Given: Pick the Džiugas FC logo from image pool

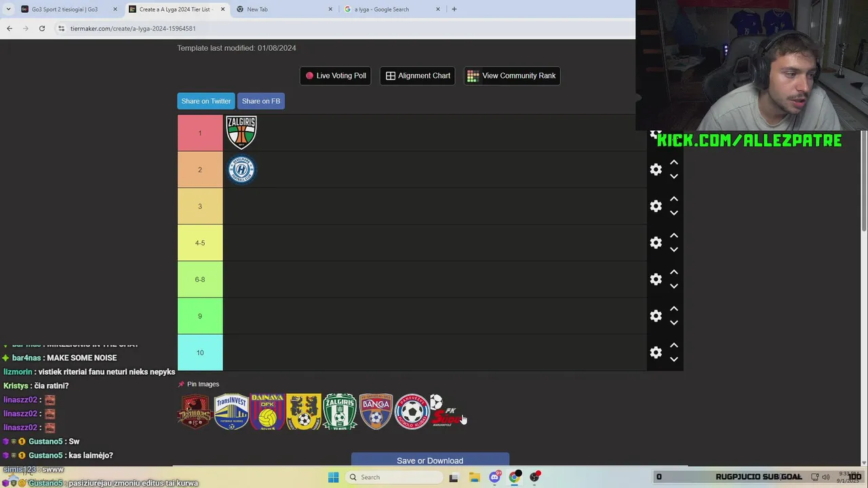Looking at the screenshot, I should [x=195, y=411].
